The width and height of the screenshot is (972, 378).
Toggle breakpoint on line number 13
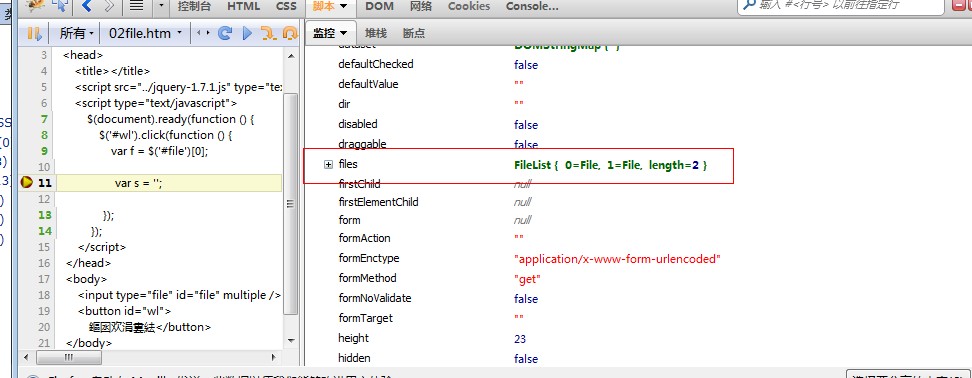[x=45, y=215]
